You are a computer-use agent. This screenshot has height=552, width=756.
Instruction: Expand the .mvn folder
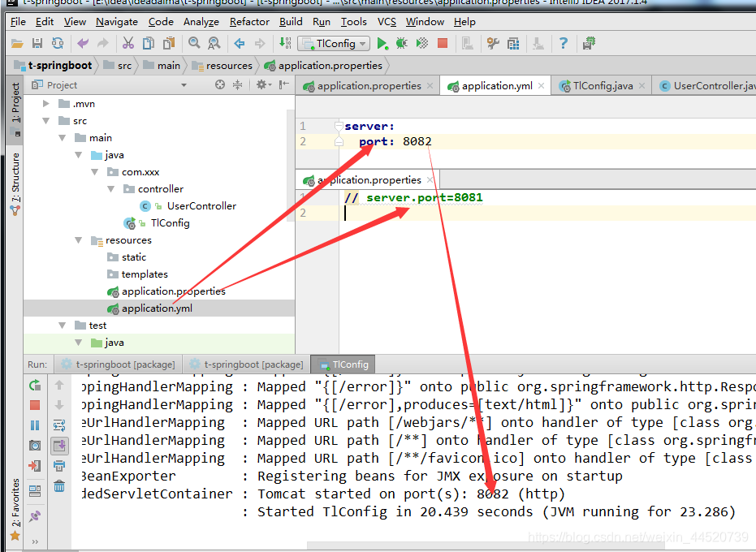(x=46, y=104)
